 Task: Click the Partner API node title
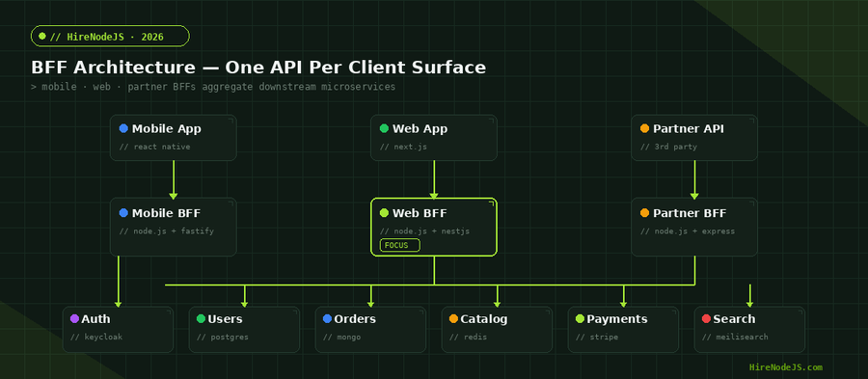pyautogui.click(x=689, y=129)
